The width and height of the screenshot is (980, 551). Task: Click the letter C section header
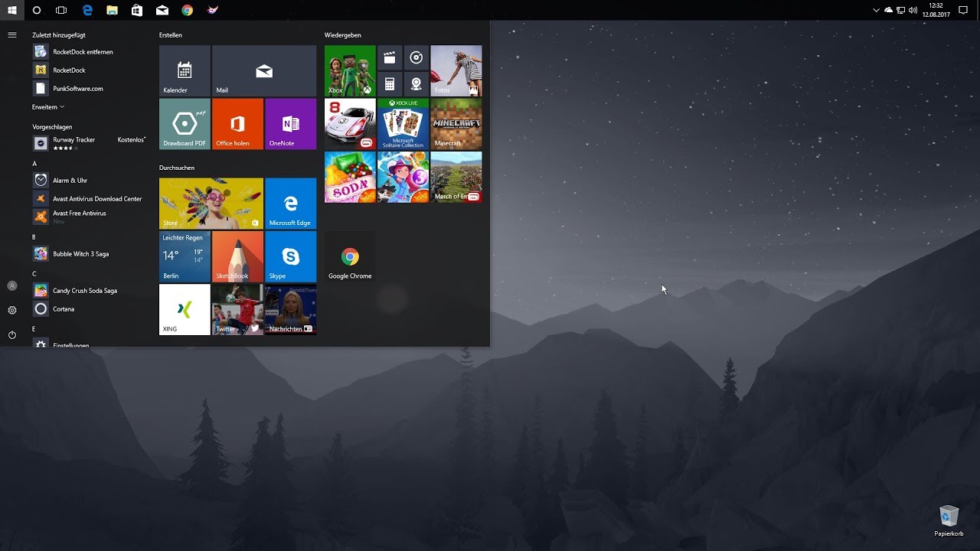pos(34,274)
